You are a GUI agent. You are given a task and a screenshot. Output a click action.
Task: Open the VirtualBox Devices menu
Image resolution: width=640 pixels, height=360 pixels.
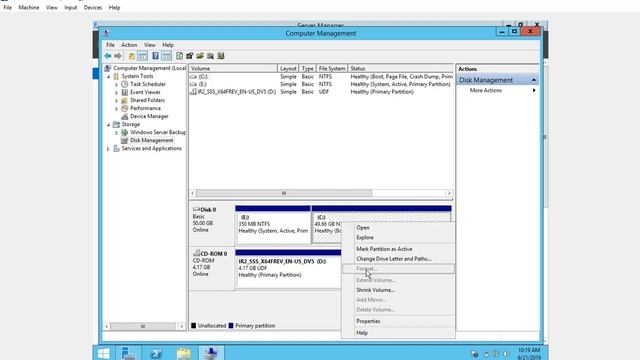93,7
